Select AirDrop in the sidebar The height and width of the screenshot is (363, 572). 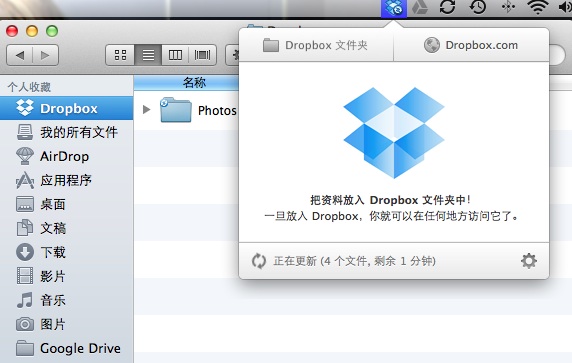point(66,156)
